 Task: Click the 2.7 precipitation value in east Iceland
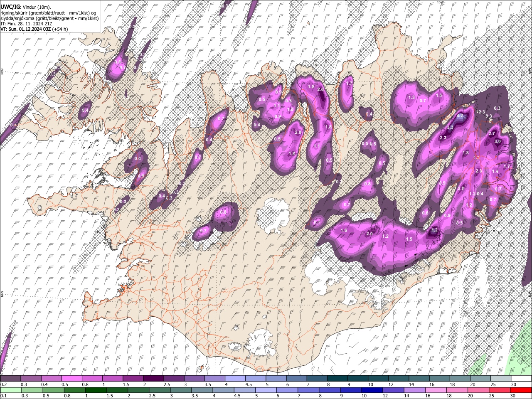492,133
